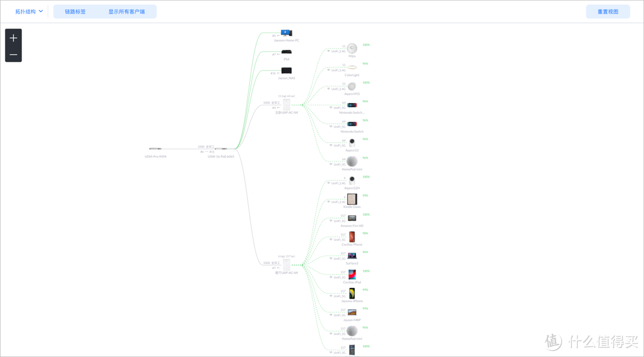Toggle 显示所有客户端 option

tap(126, 11)
